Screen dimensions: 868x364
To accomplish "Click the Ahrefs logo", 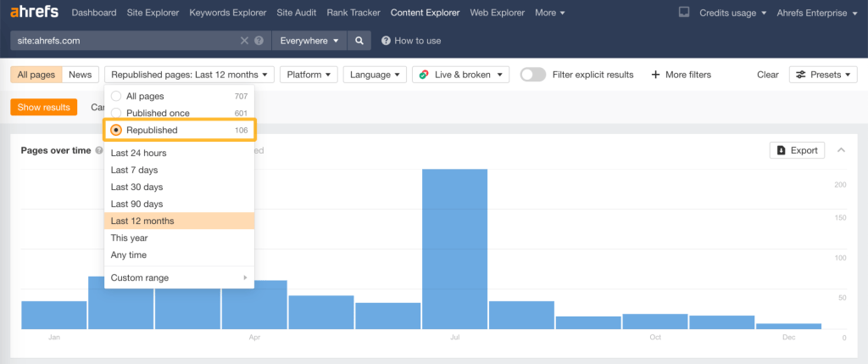I will [34, 12].
